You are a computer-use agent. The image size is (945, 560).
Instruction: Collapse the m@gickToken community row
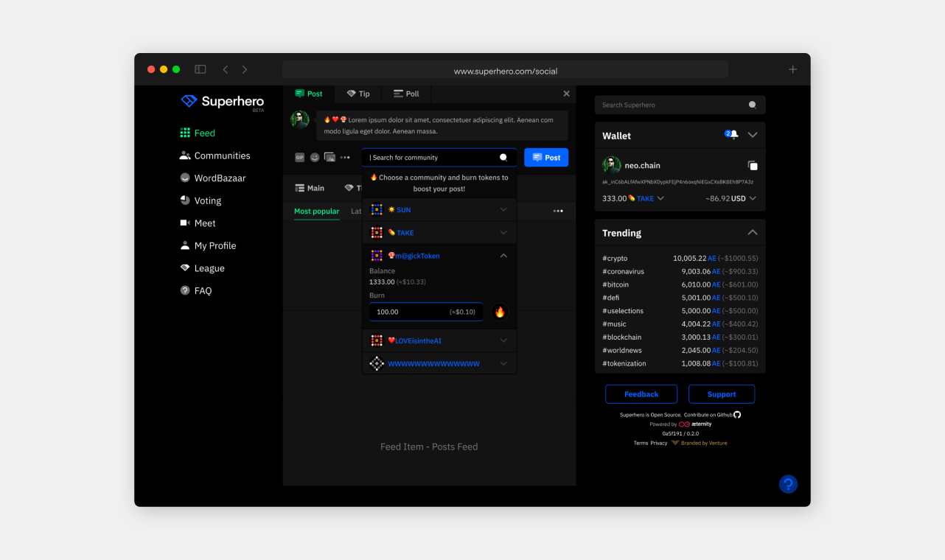[503, 256]
